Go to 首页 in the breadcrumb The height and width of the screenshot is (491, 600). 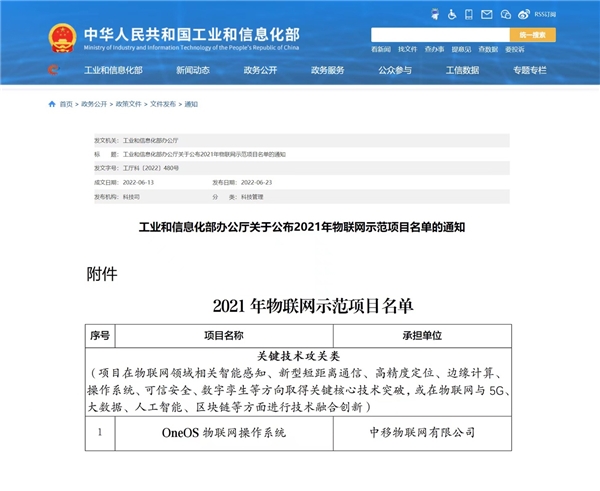pos(66,104)
